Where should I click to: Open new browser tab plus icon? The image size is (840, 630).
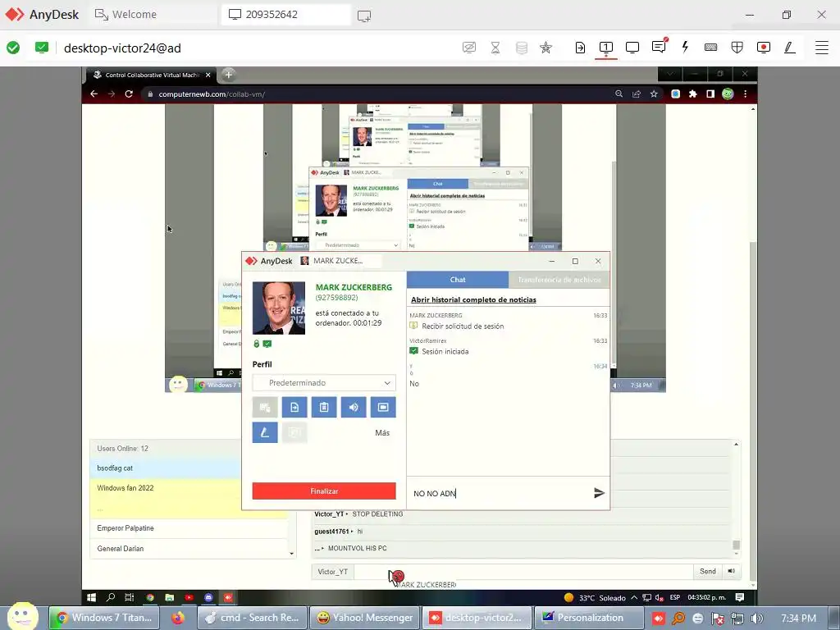click(228, 75)
